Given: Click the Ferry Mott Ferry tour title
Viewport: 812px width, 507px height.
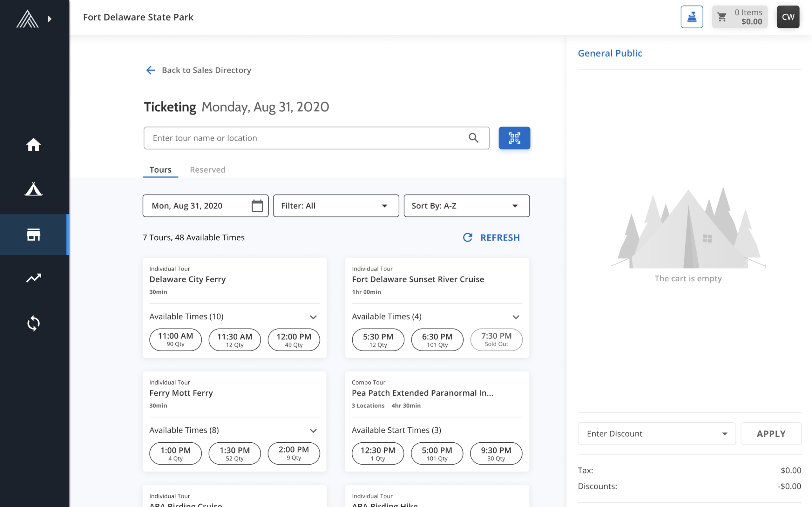Looking at the screenshot, I should tap(181, 393).
